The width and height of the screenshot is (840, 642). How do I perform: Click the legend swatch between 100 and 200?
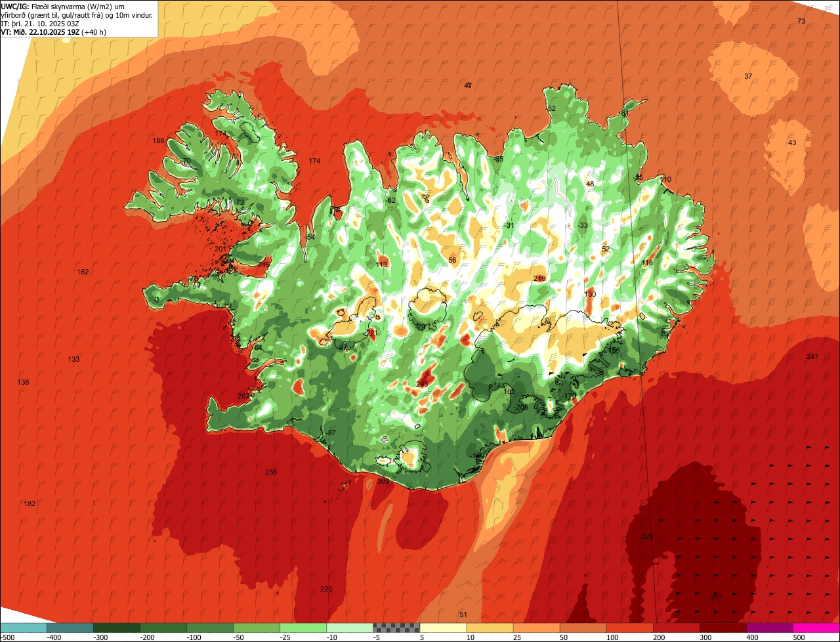point(630,628)
